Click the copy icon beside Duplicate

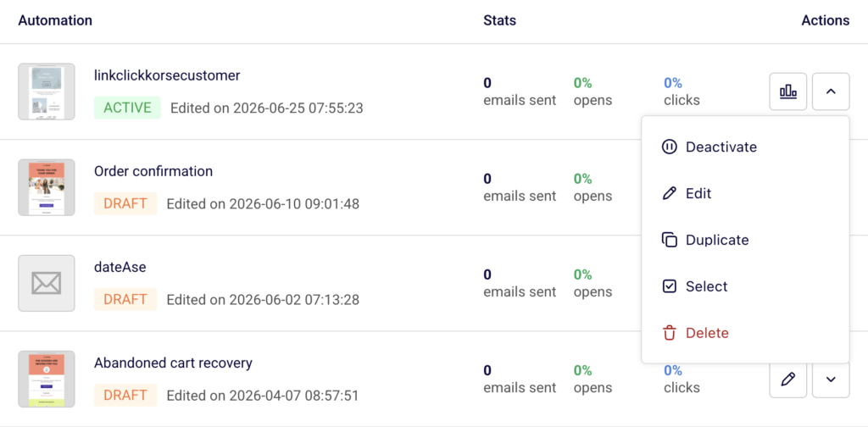(670, 240)
